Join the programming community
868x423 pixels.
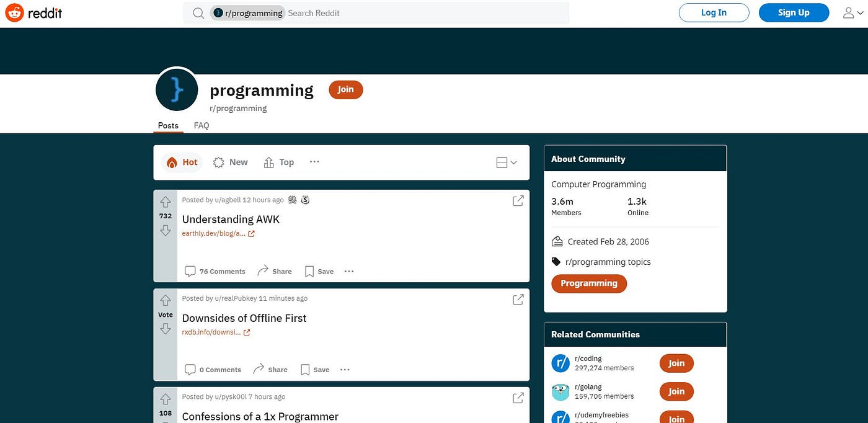tap(346, 89)
